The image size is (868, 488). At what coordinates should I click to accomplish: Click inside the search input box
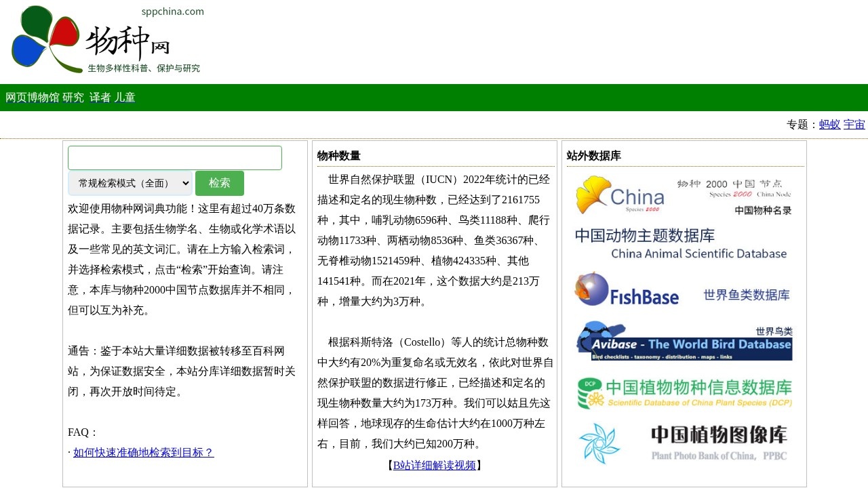tap(174, 157)
